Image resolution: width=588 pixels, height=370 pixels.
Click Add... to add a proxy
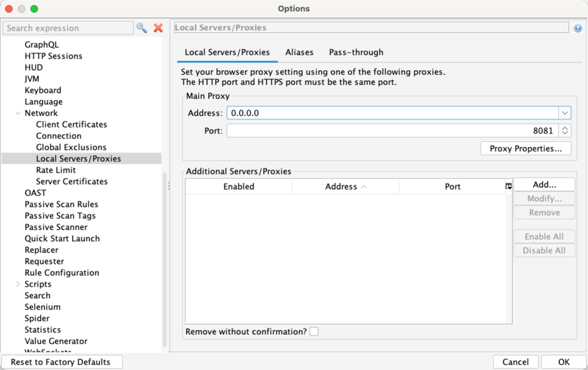click(x=544, y=185)
